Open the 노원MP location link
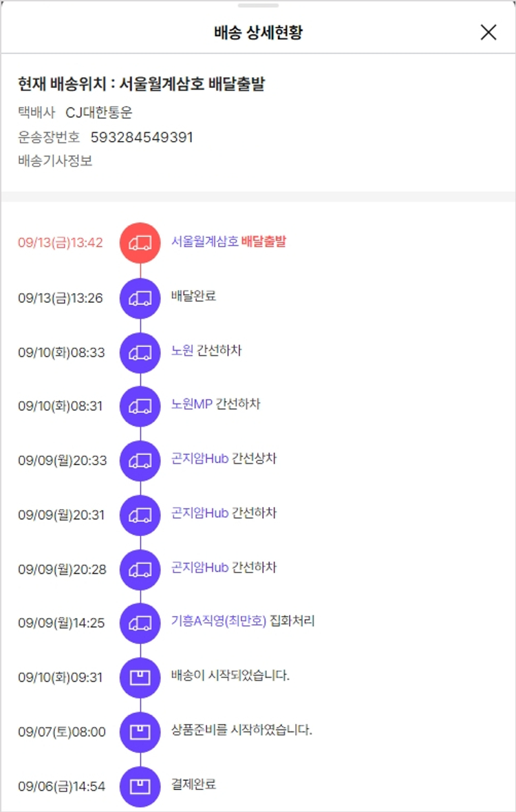The height and width of the screenshot is (812, 516). (x=192, y=405)
